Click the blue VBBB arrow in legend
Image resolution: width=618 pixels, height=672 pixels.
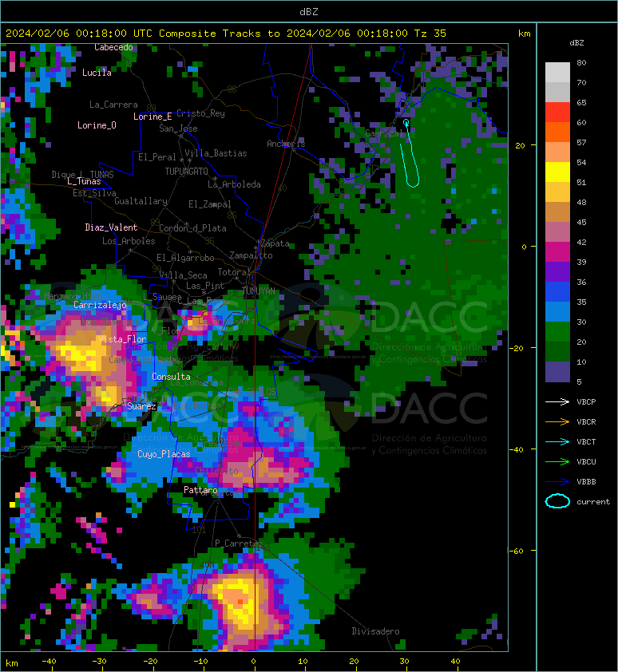click(557, 482)
